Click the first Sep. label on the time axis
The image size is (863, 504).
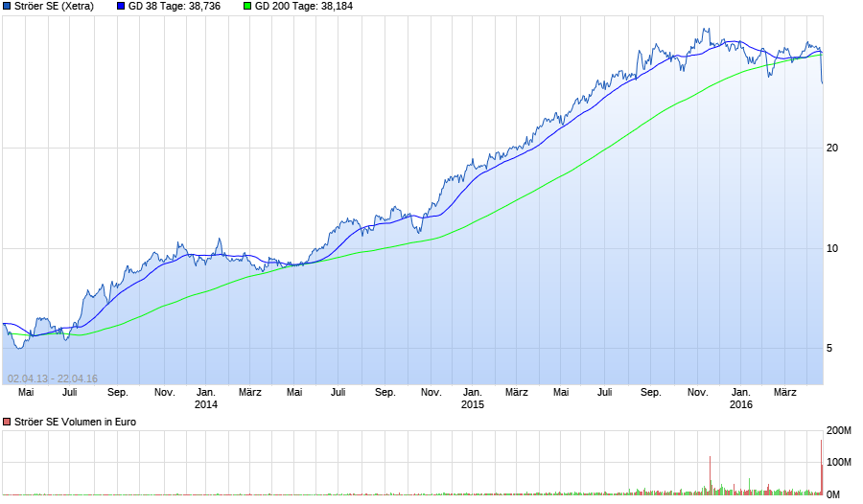tap(118, 392)
